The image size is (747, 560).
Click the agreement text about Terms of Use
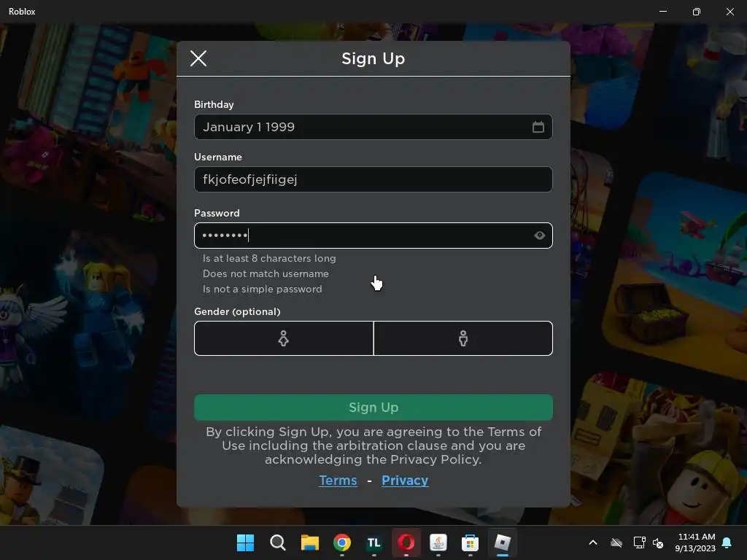point(373,446)
